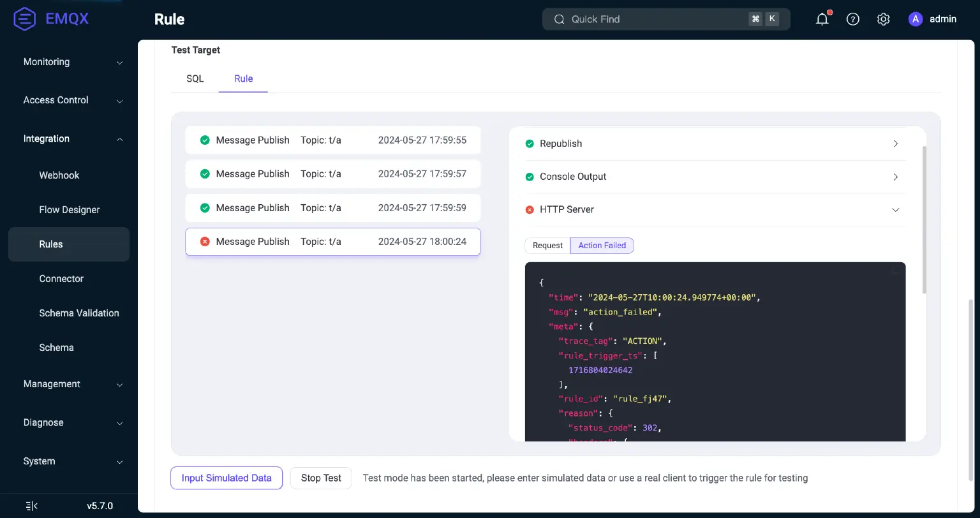Switch to the SQL tab
Screen dimensions: 980x518
click(x=195, y=78)
